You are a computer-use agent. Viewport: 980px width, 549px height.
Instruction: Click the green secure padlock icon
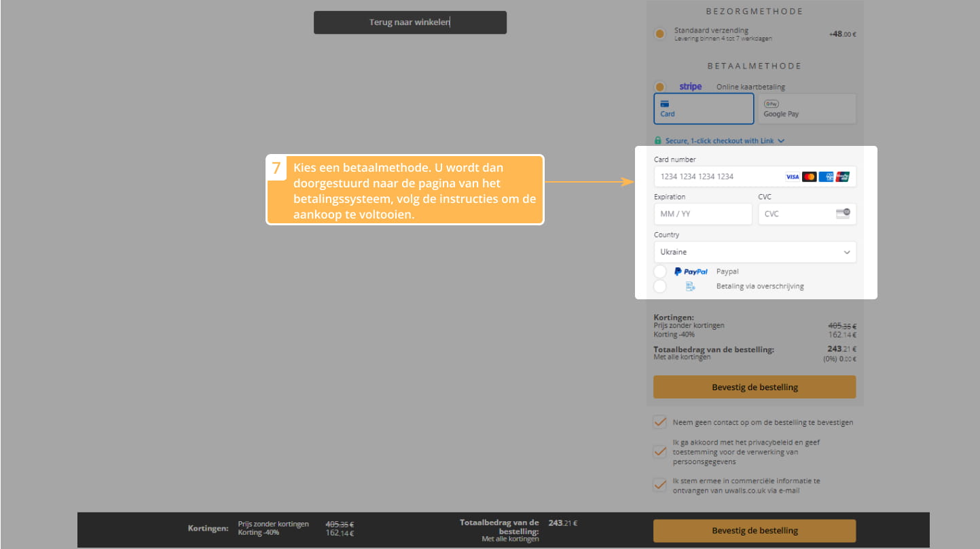click(x=657, y=140)
